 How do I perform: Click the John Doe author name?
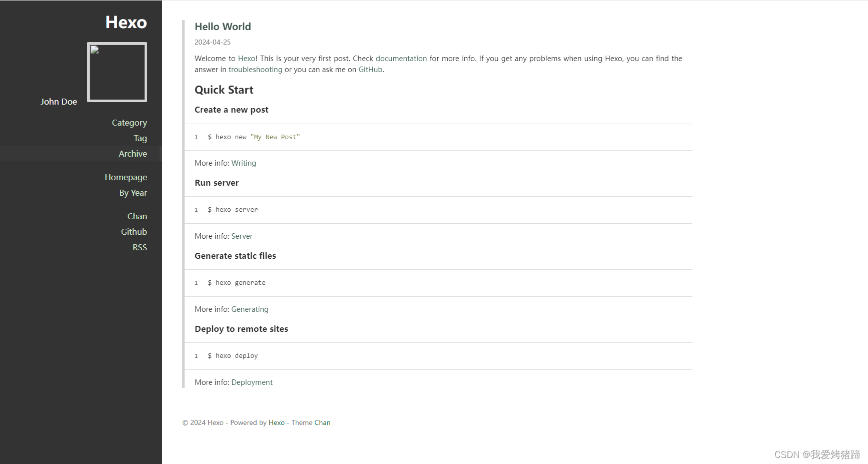pyautogui.click(x=59, y=102)
